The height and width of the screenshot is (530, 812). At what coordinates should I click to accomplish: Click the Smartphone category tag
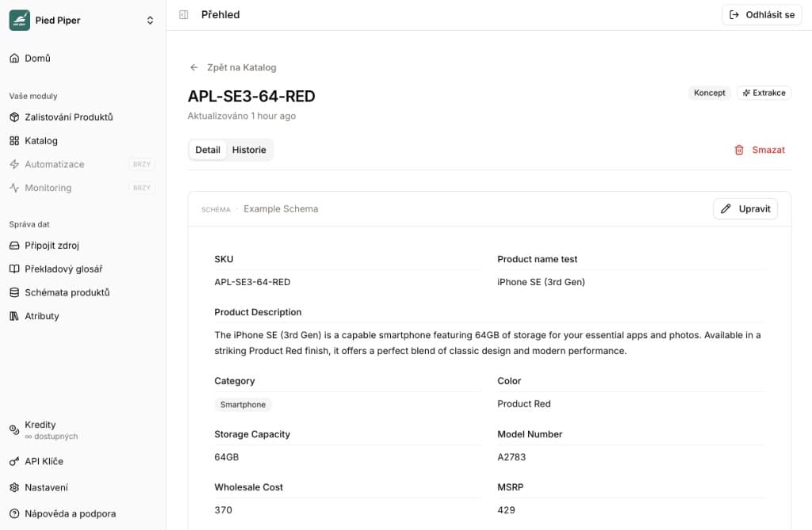243,405
